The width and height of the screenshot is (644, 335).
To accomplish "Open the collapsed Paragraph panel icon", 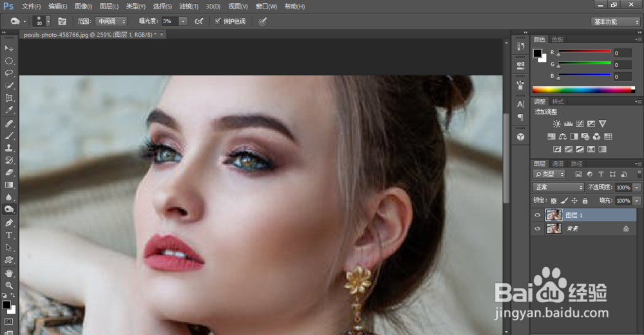I will tap(520, 117).
